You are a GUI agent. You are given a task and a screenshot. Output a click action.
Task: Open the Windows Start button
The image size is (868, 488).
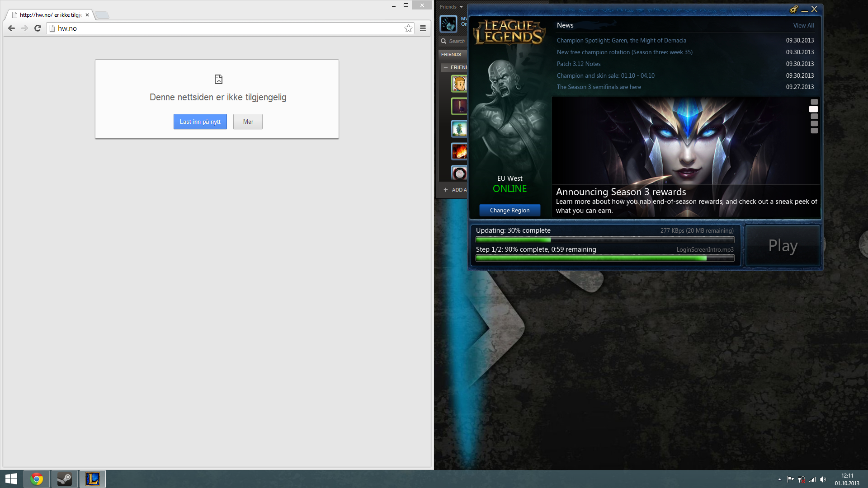click(11, 479)
